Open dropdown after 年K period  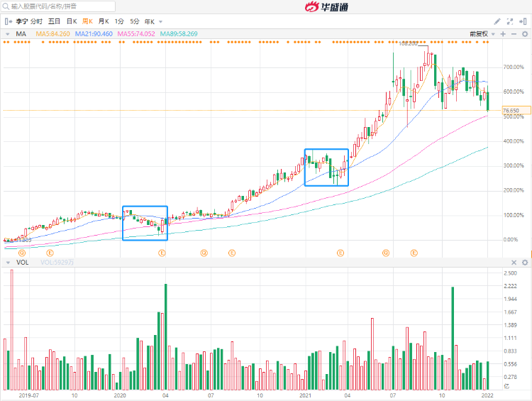tap(160, 21)
